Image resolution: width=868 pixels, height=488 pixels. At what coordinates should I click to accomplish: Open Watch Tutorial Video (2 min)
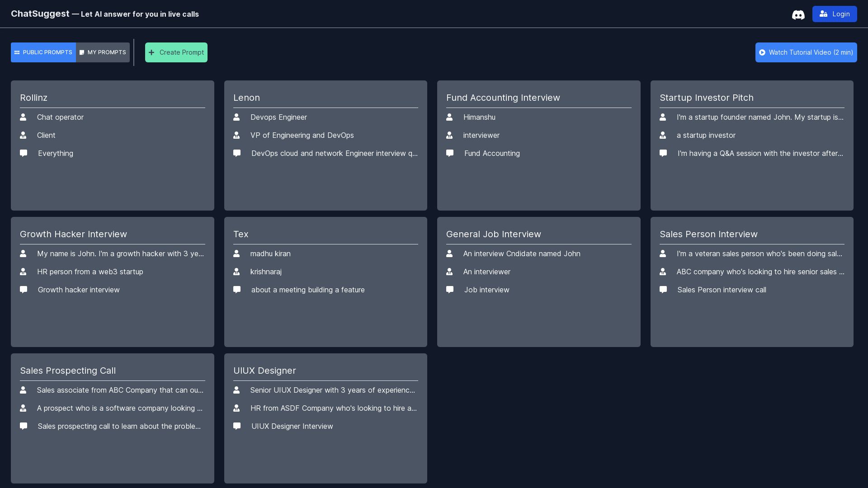[x=806, y=52]
